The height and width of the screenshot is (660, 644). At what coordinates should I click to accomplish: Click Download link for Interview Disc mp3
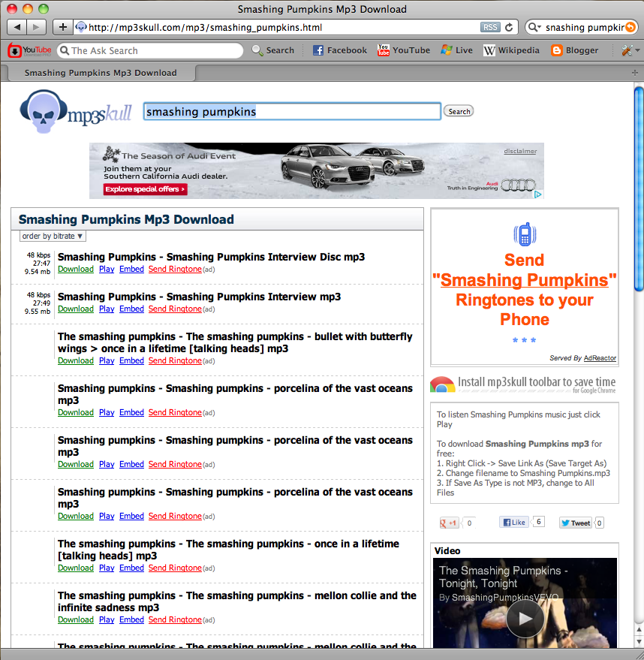pos(75,269)
